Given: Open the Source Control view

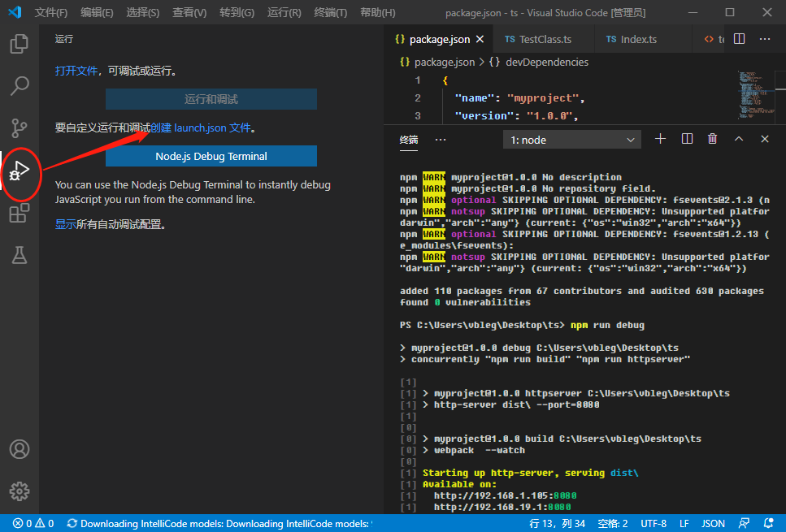Looking at the screenshot, I should pos(19,128).
